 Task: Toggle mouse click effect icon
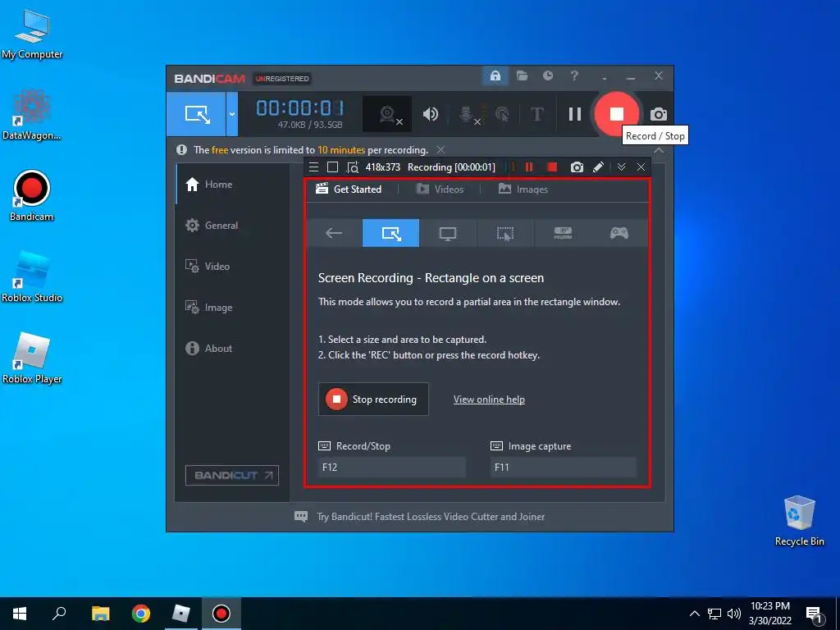(x=502, y=114)
